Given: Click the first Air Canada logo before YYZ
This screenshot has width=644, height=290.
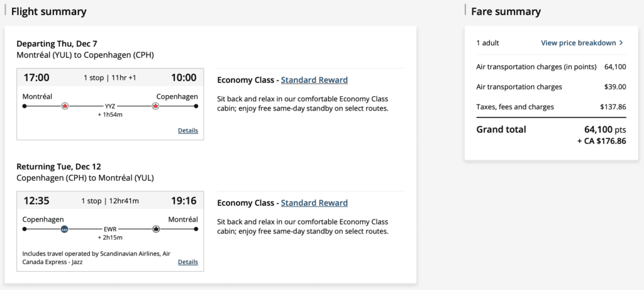Looking at the screenshot, I should click(65, 106).
